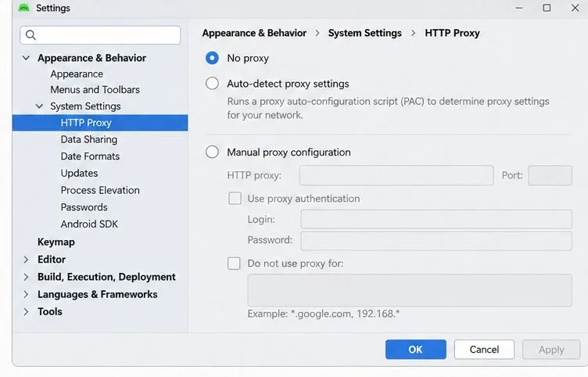
Task: Open the Data Sharing settings
Action: 89,139
